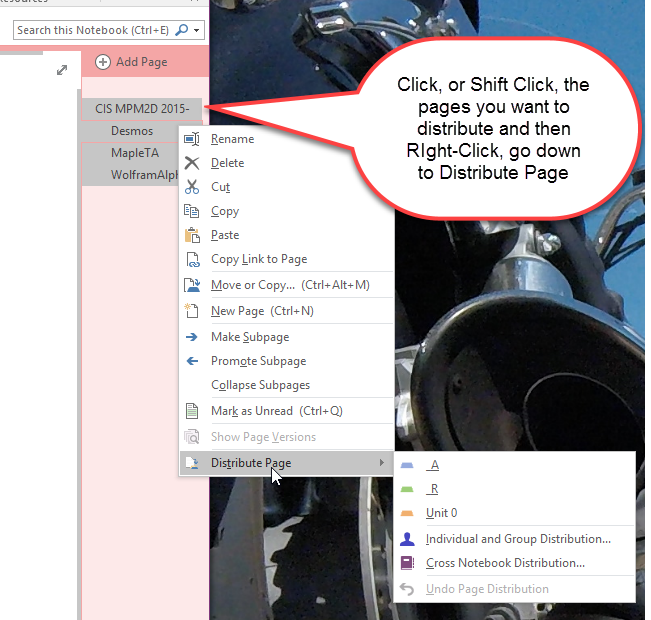651x620 pixels.
Task: Select the Desmos subpage
Action: click(x=131, y=131)
